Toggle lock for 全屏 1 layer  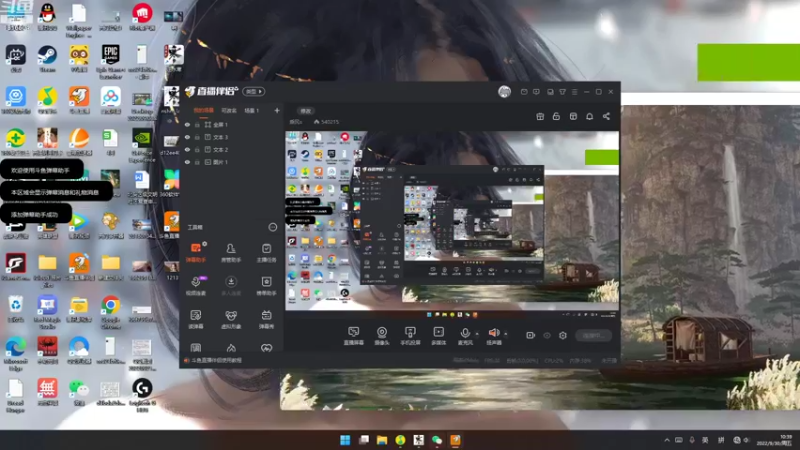coord(197,124)
